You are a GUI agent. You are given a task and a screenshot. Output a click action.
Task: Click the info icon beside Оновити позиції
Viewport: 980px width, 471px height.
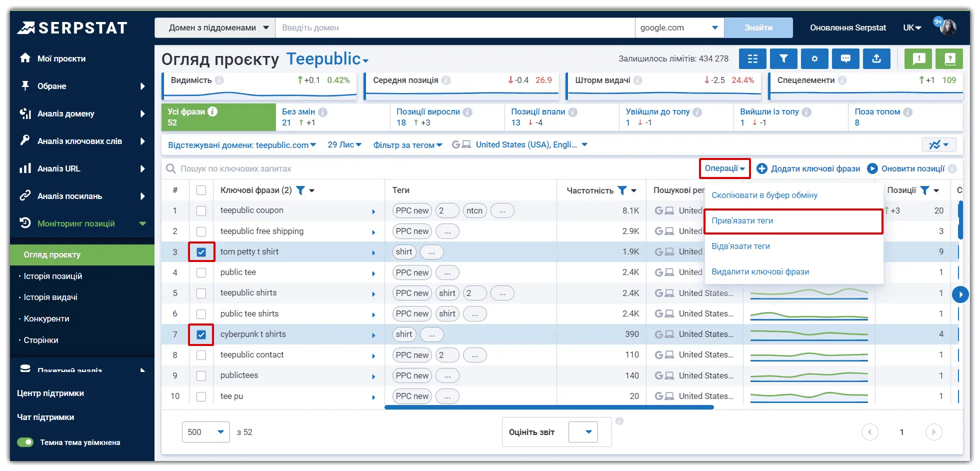coord(952,168)
